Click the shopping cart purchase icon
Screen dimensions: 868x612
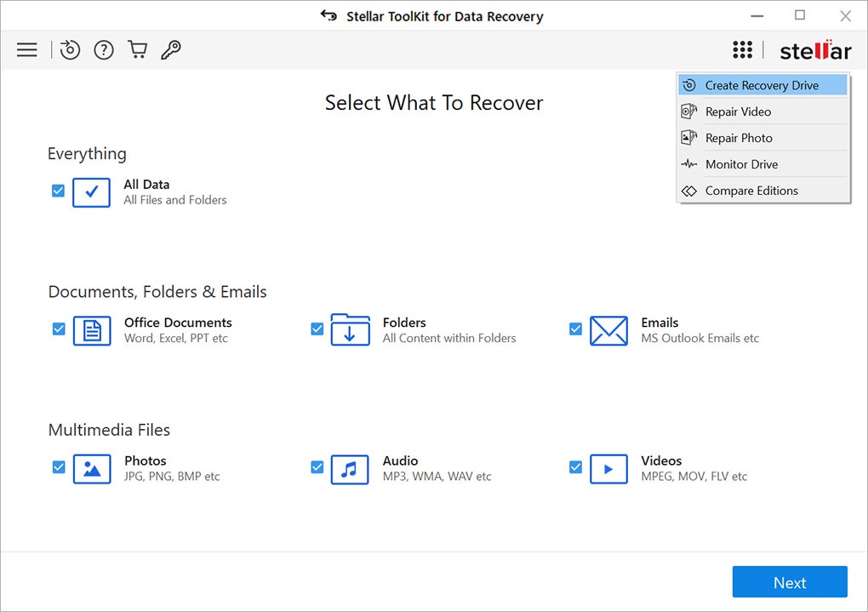(x=137, y=49)
